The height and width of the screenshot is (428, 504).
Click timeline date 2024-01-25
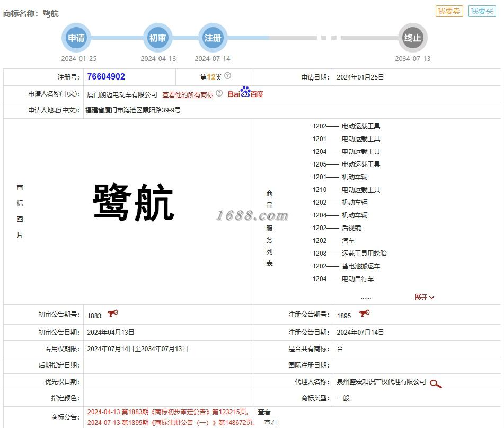(x=79, y=58)
